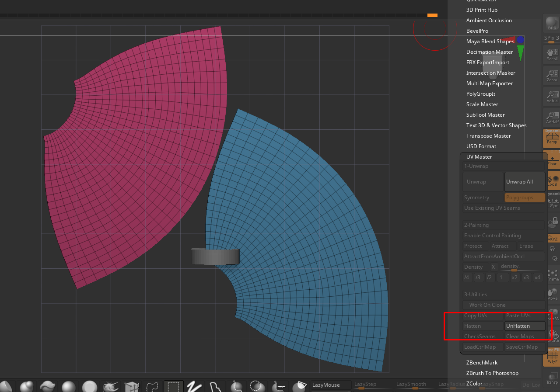Viewport: 560px width, 392px height.
Task: Adjust the density slider in UV Master
Action: tap(520, 267)
